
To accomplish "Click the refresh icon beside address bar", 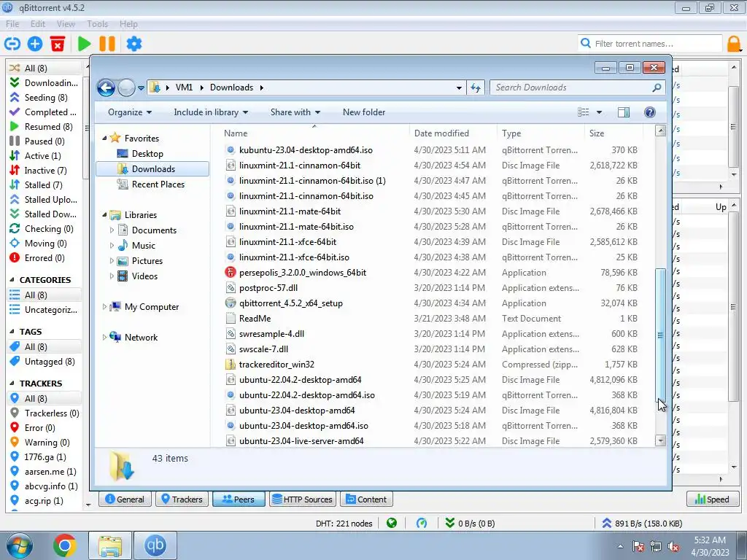I will click(476, 87).
